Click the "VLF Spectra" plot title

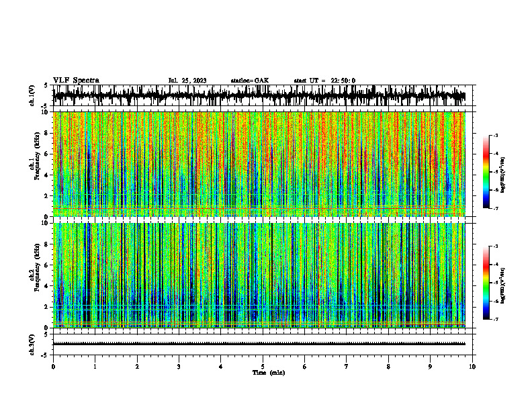pos(76,81)
